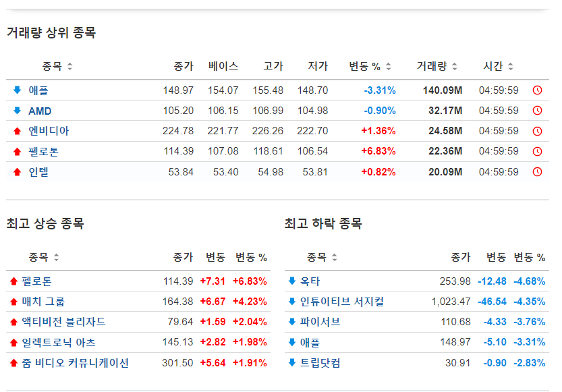
Task: Click the clock icon in the 애플 row
Action: (x=537, y=90)
